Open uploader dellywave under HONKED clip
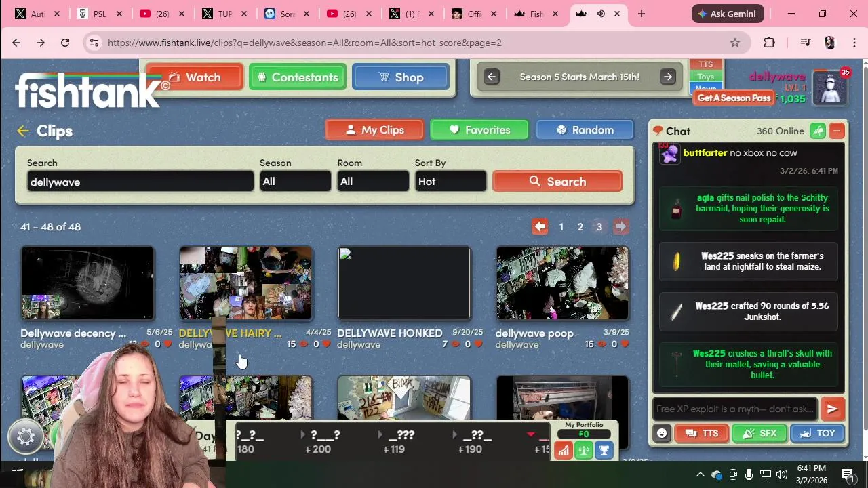The width and height of the screenshot is (868, 488). (359, 345)
